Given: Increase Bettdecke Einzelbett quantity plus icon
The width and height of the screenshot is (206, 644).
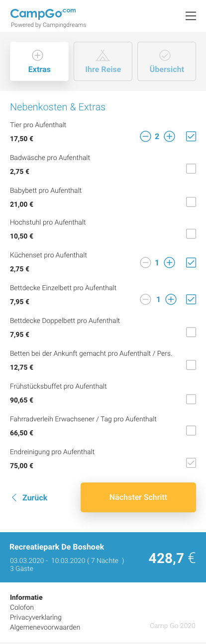Looking at the screenshot, I should tap(171, 299).
